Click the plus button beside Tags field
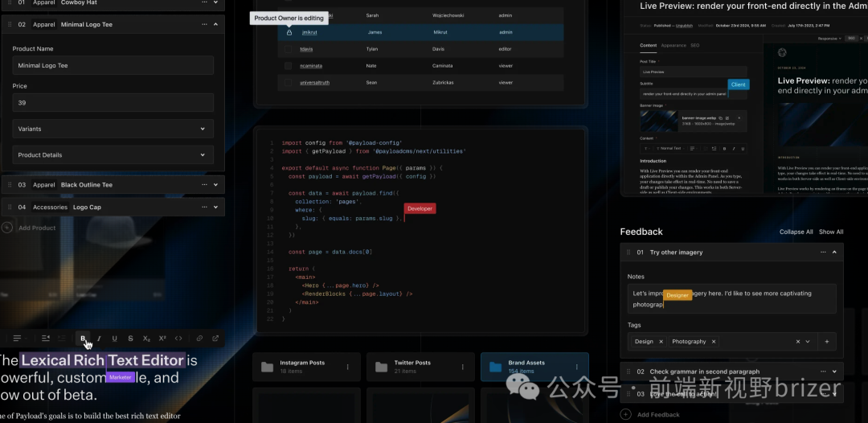This screenshot has width=868, height=423. point(827,342)
